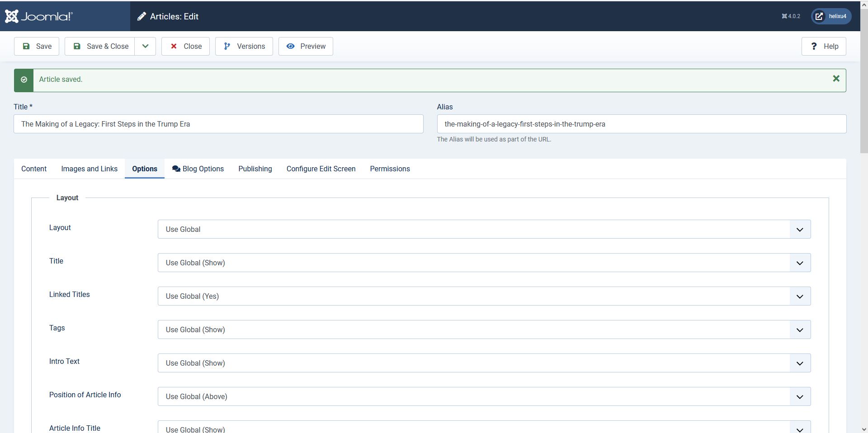The image size is (868, 433).
Task: Open Versions with the branch icon
Action: tap(244, 46)
